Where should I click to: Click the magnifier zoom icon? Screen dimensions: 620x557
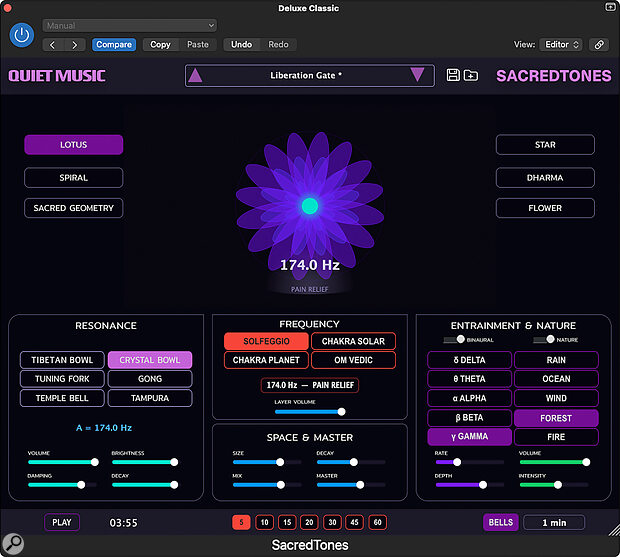pos(13,544)
